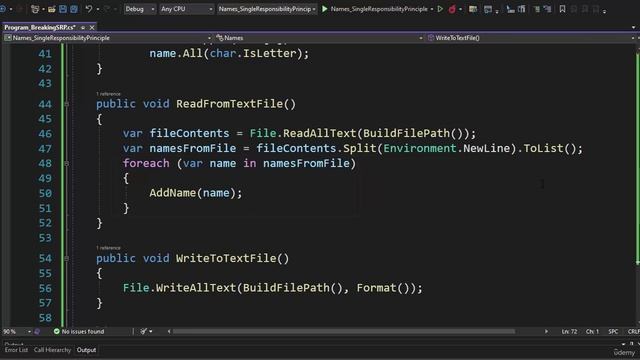Open the toolbar overflow options at far right
Viewport: 640px width, 360px height.
(604, 10)
